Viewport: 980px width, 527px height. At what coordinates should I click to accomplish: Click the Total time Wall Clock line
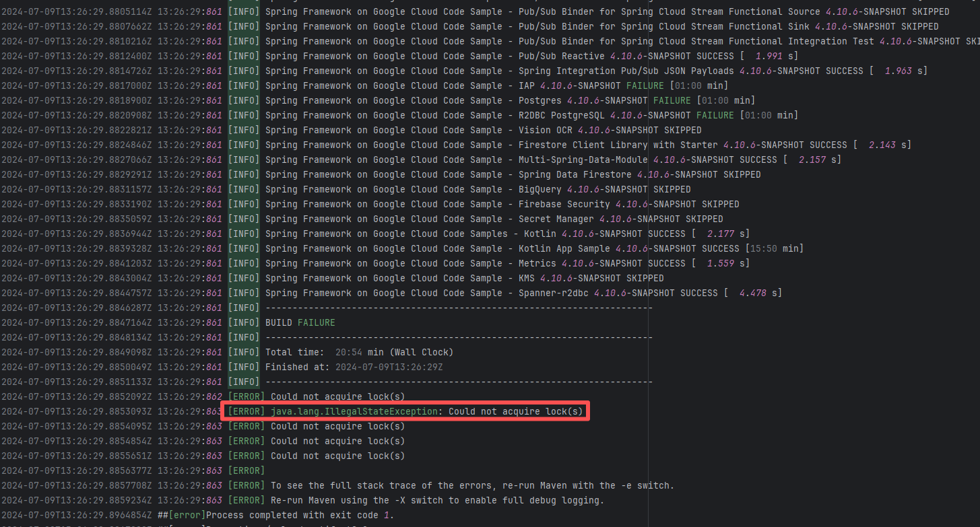[x=359, y=352]
